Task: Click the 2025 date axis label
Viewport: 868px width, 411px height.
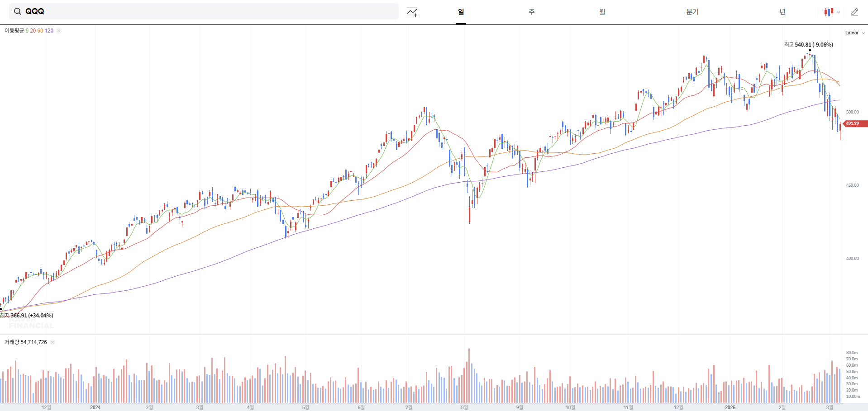Action: 730,407
